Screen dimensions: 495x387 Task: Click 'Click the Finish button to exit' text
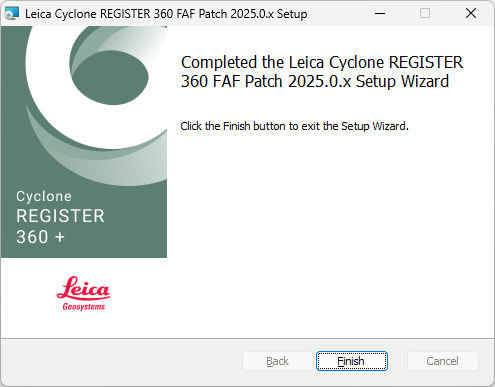[294, 126]
